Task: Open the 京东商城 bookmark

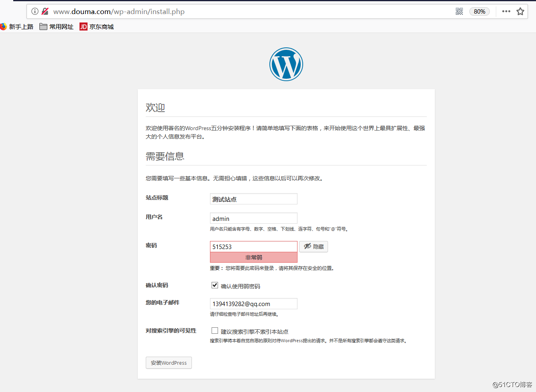Action: point(97,27)
